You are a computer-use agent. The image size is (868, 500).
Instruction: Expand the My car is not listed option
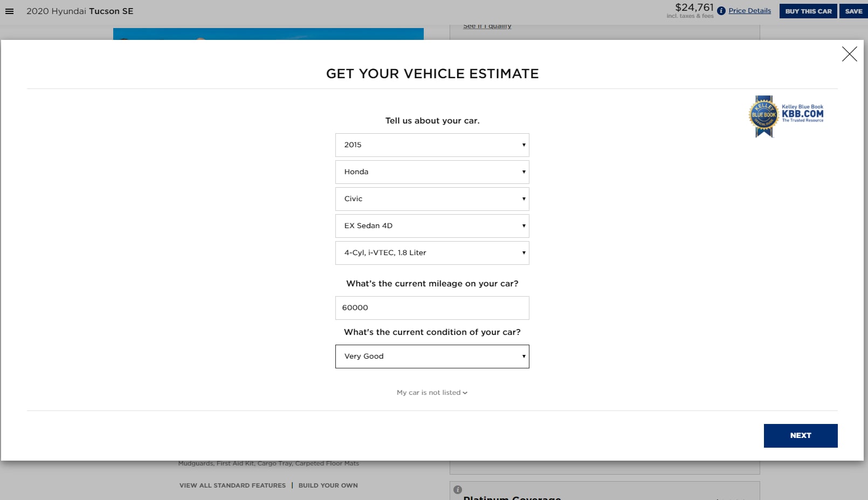tap(432, 393)
